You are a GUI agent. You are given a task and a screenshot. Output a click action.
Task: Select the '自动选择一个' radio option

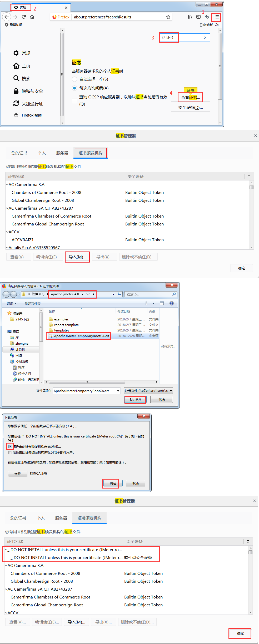point(74,79)
